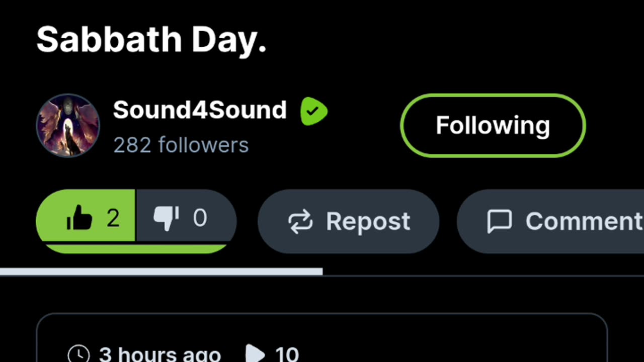The image size is (644, 362).
Task: Click the play icon beside view count
Action: click(x=256, y=354)
